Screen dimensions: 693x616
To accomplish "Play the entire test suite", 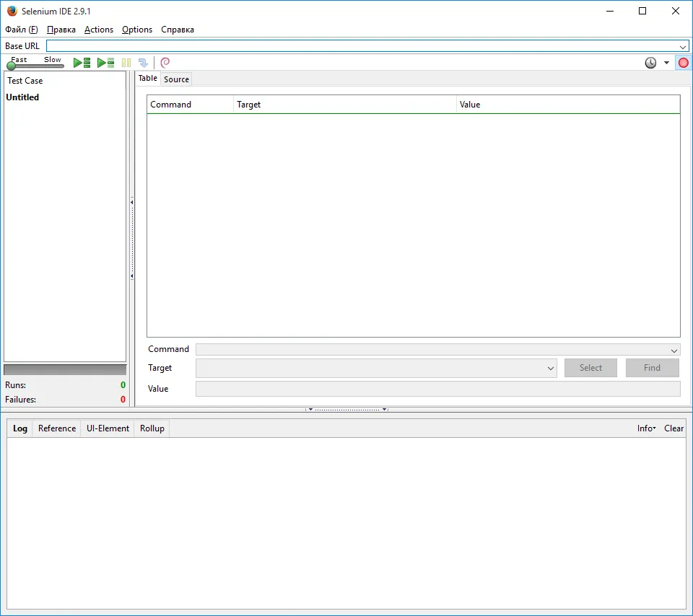I will point(82,63).
